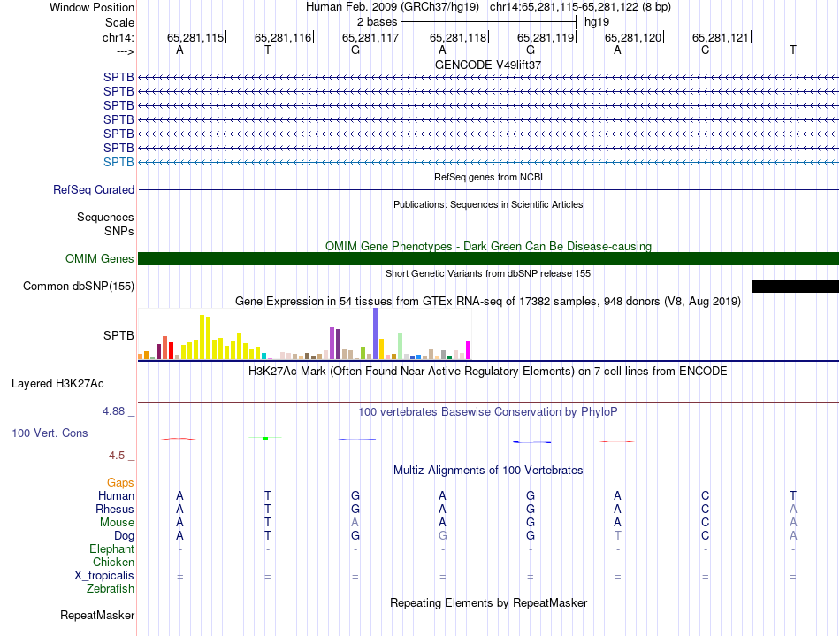Open 100 vertebrates Basewise Conservation by PhyloP title
The image size is (840, 636).
[x=488, y=411]
